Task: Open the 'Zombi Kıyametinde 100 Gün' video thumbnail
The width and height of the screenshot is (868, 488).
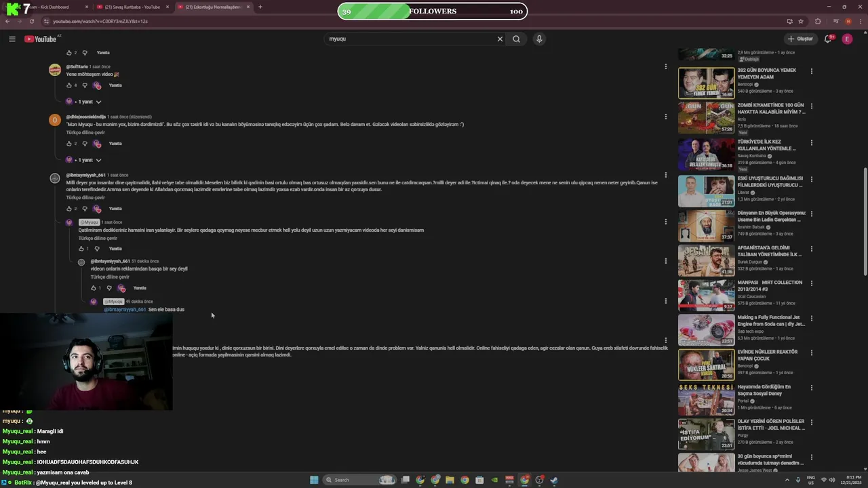Action: [x=706, y=118]
